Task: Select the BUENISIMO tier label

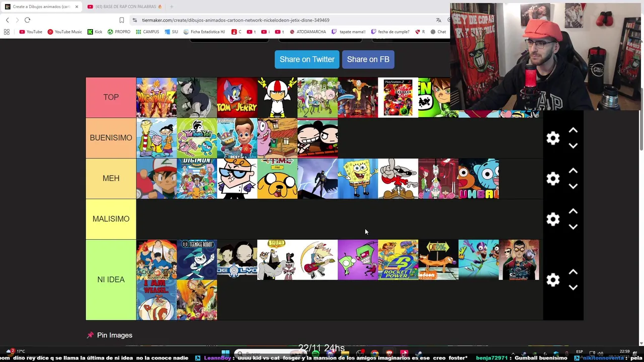Action: coord(111,138)
